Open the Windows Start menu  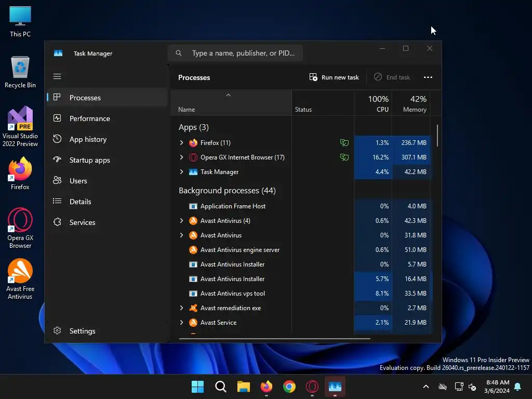(x=197, y=387)
